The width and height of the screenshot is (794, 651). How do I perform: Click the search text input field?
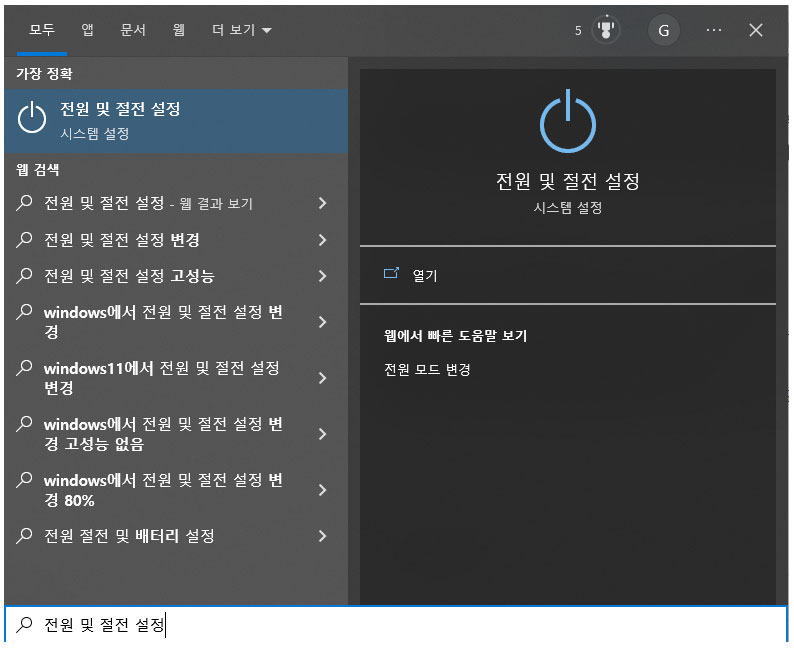pyautogui.click(x=400, y=626)
